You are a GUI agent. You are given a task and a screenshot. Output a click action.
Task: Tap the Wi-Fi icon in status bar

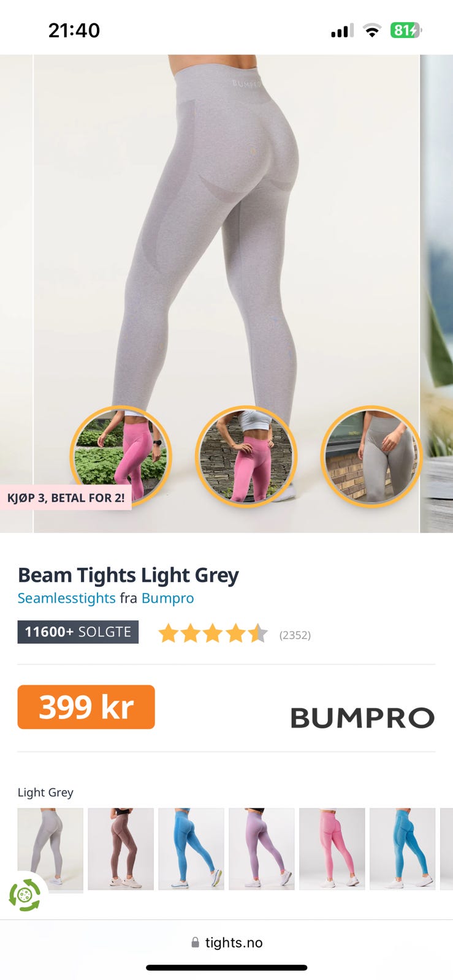pos(371,31)
